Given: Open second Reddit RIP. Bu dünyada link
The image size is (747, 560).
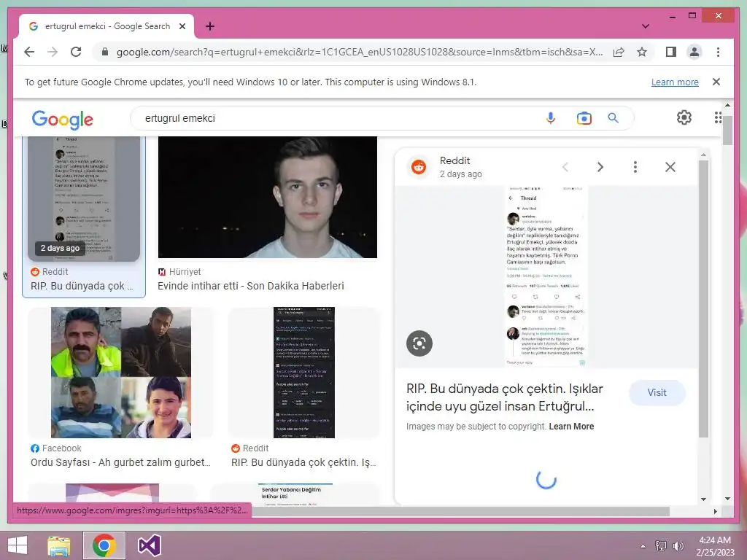Looking at the screenshot, I should [x=303, y=462].
